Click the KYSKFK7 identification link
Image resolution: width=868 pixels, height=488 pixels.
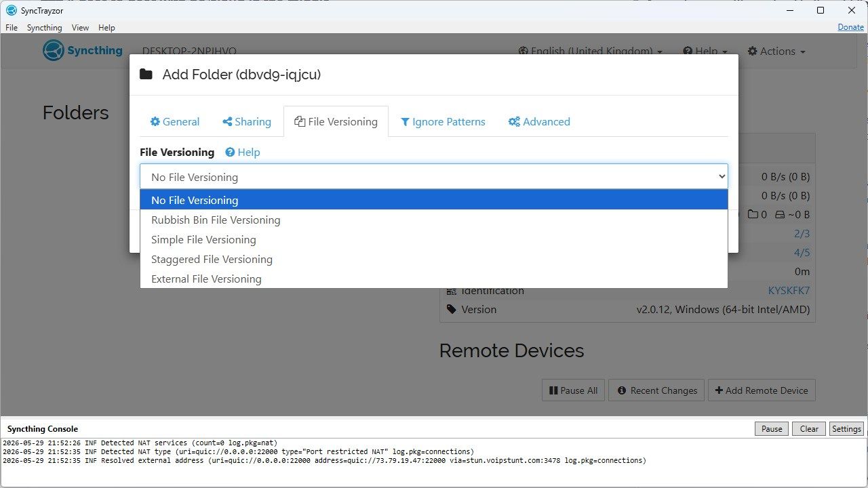pos(789,291)
